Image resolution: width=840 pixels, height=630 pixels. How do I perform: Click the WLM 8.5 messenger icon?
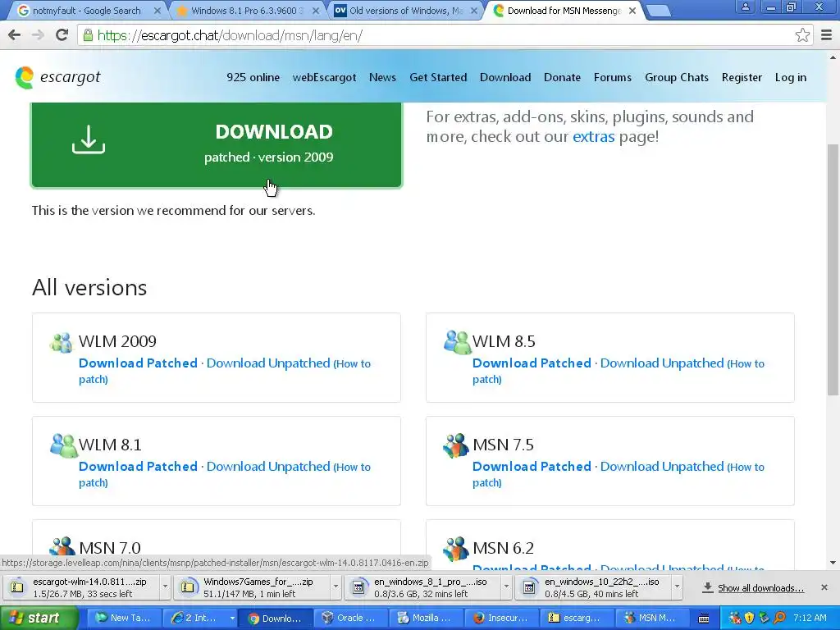456,342
